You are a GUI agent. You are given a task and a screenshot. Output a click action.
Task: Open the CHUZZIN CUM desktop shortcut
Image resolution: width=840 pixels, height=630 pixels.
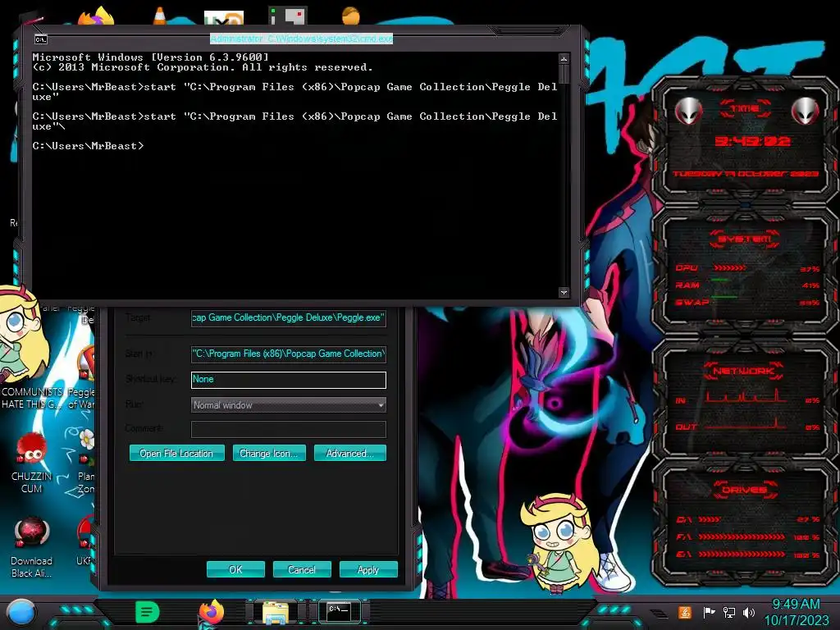[31, 464]
